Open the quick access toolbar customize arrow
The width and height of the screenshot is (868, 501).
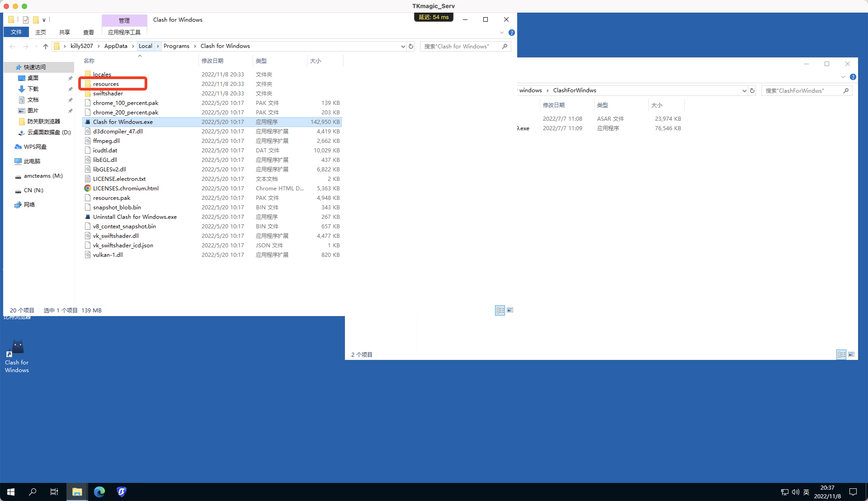tap(44, 20)
